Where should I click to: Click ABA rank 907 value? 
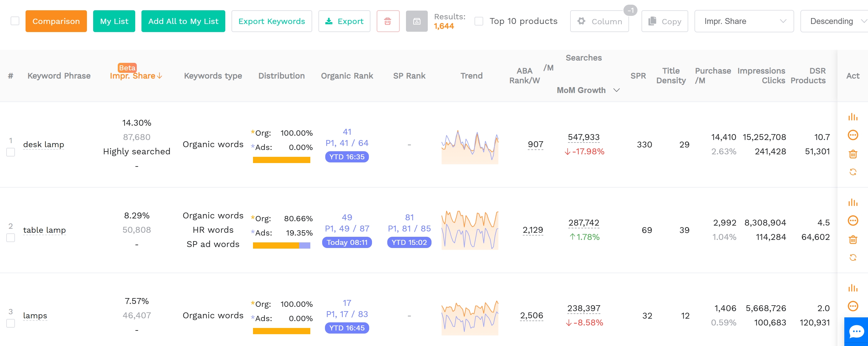[535, 144]
